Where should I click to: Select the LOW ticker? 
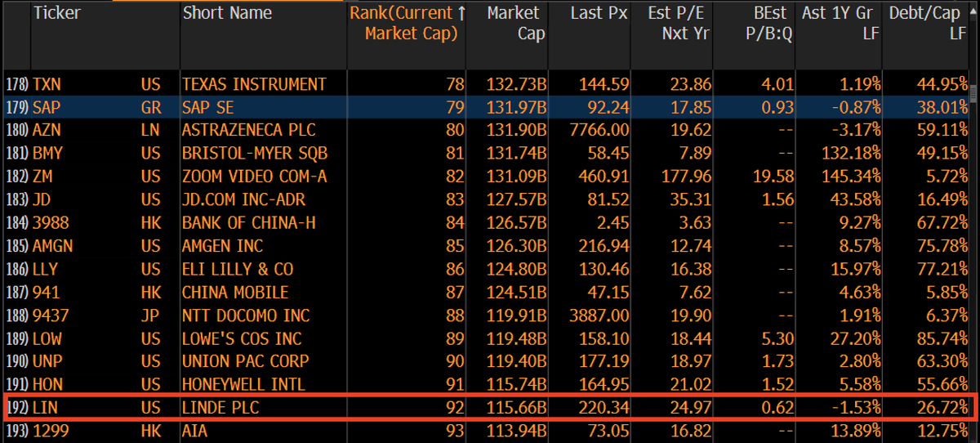tap(47, 338)
